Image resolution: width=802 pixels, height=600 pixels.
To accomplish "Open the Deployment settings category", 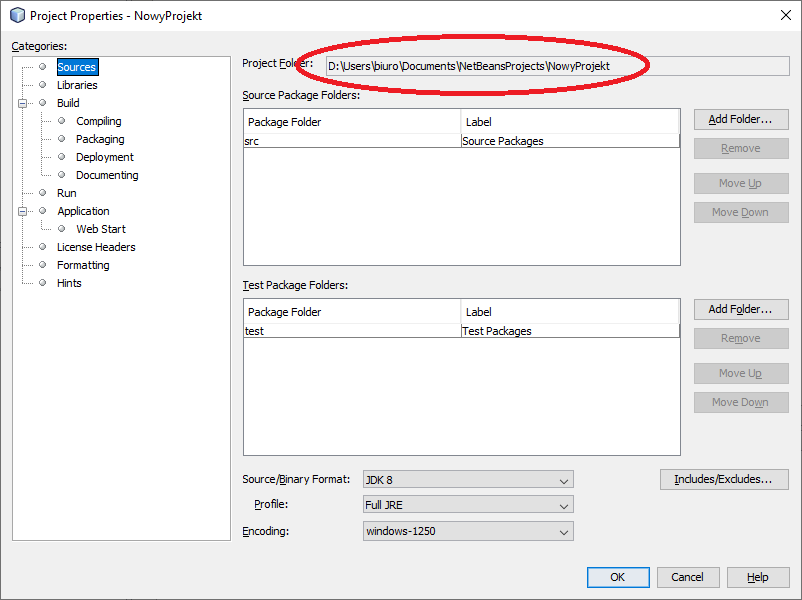I will [x=104, y=157].
